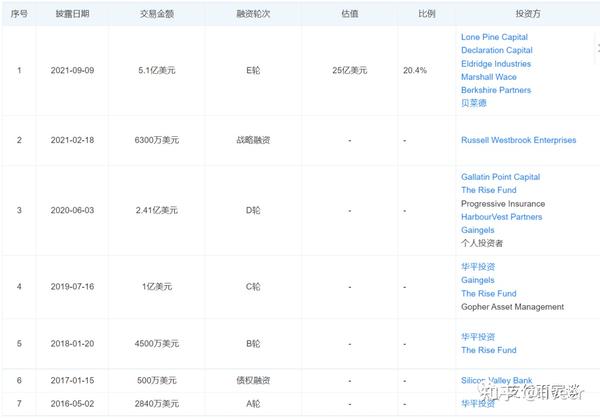Screen dimensions: 600x418
Task: Click the 投资方 column header
Action: [x=528, y=14]
